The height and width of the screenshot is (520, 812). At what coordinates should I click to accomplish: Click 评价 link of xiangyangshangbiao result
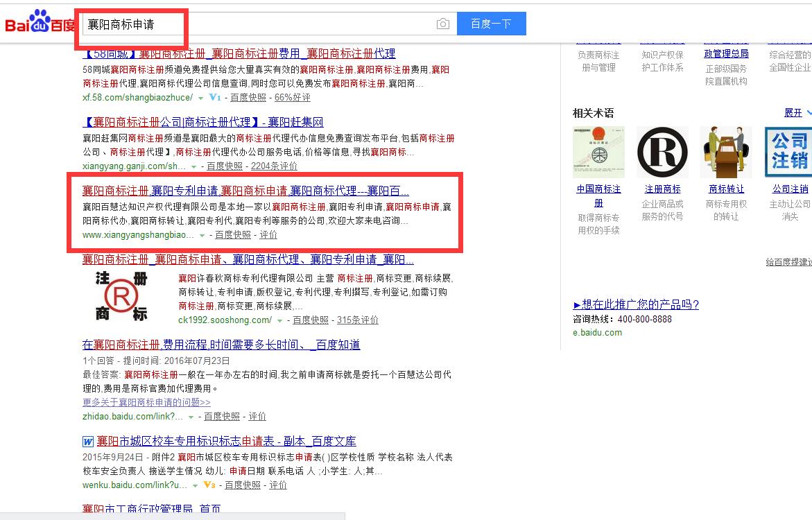(268, 234)
